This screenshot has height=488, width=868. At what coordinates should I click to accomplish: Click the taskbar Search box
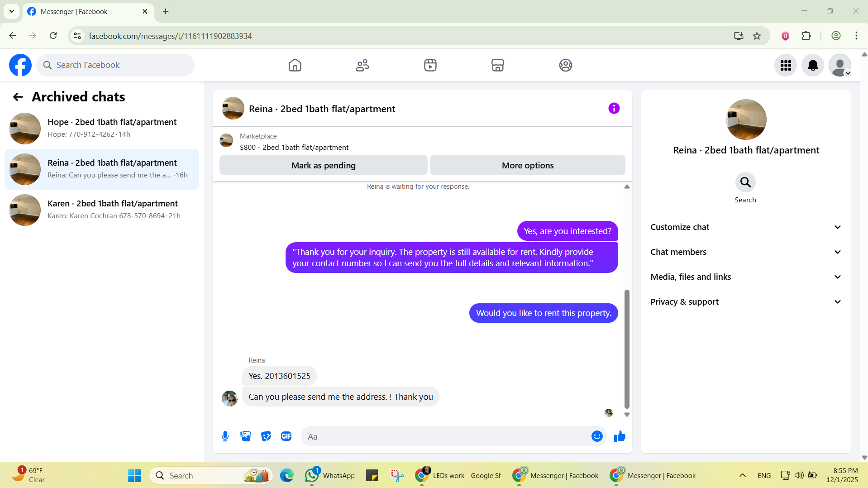[x=211, y=475]
